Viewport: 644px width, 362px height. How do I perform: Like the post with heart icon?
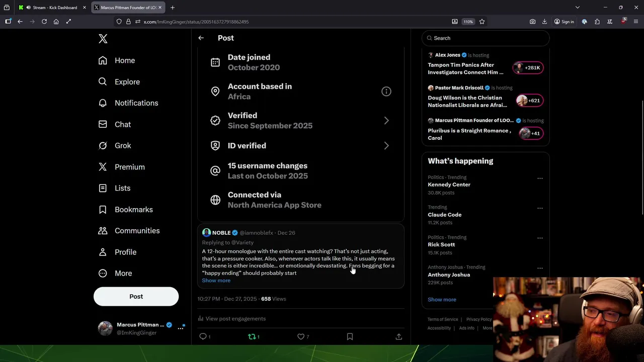[301, 337]
